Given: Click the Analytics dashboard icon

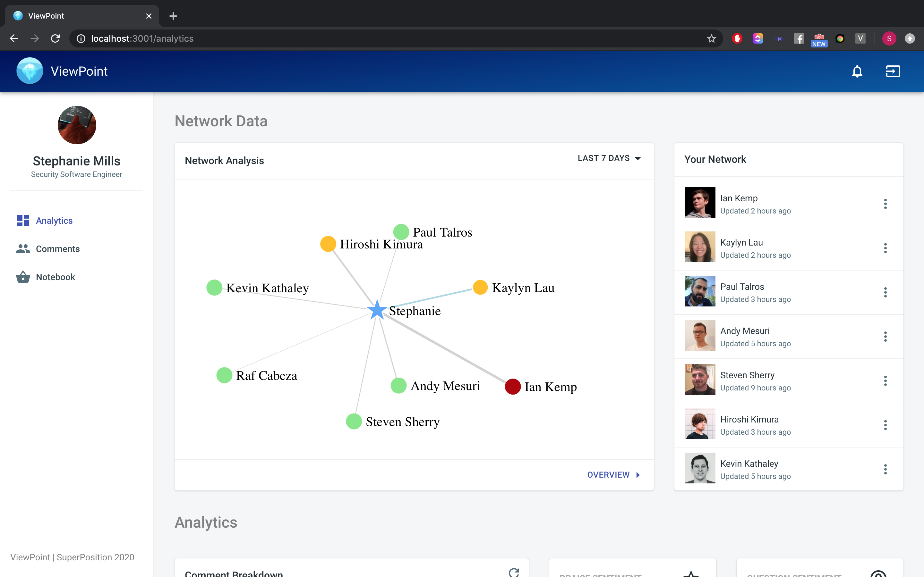Looking at the screenshot, I should click(x=23, y=221).
